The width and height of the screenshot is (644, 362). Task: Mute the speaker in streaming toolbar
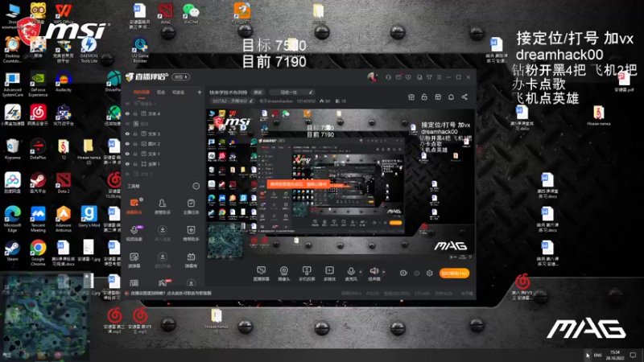click(x=374, y=273)
